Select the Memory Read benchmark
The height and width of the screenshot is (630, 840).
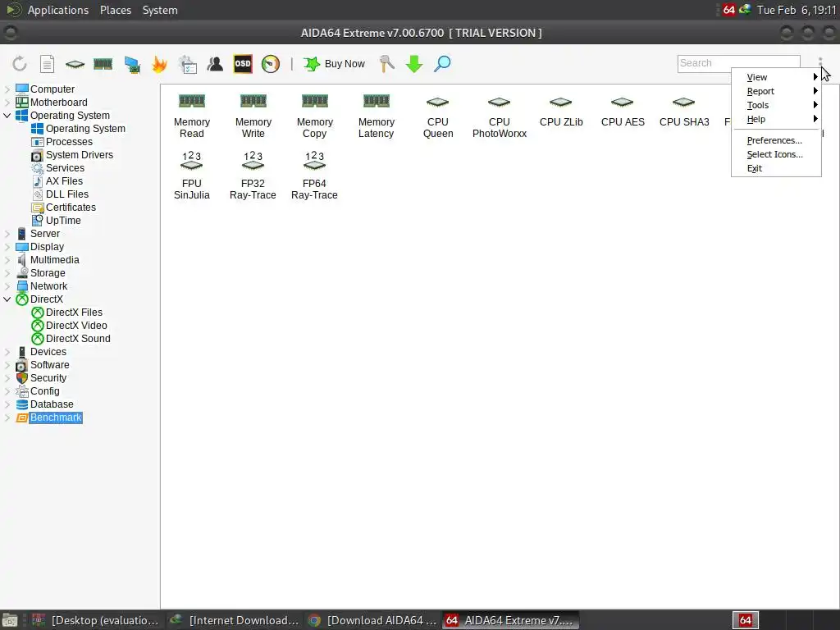(x=192, y=116)
